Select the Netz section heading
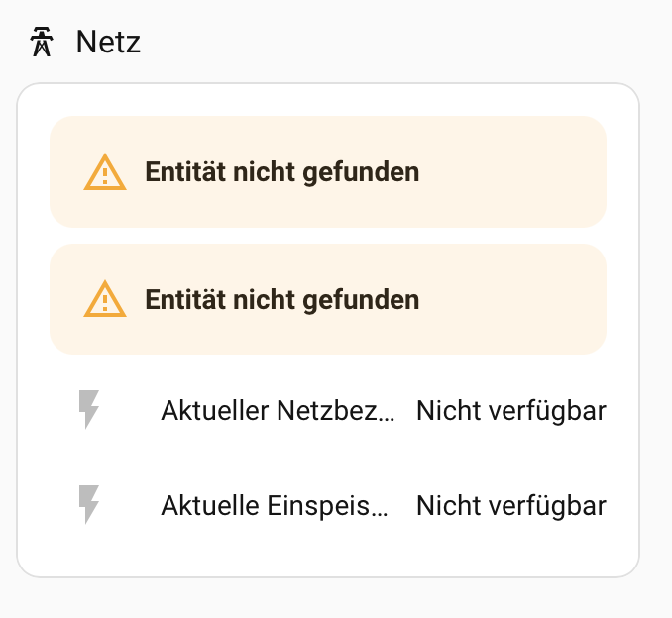This screenshot has width=672, height=618. [108, 43]
